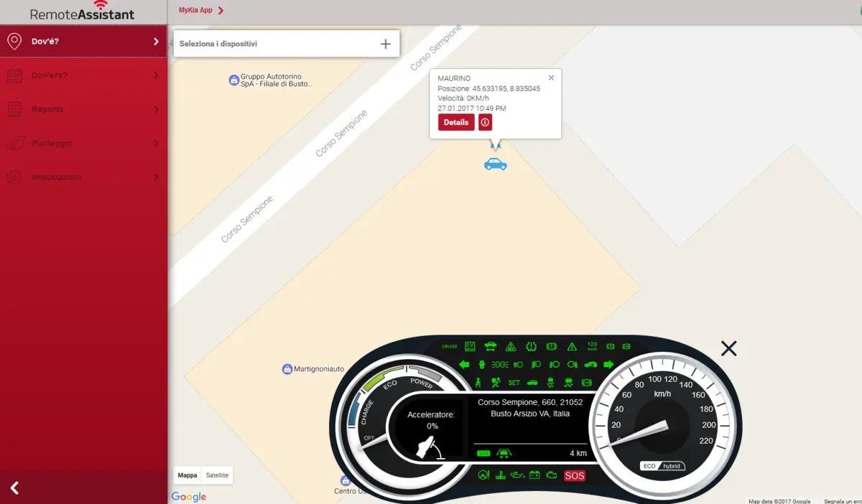This screenshot has width=862, height=504.
Task: Click the Google logo on the map
Action: pyautogui.click(x=189, y=497)
